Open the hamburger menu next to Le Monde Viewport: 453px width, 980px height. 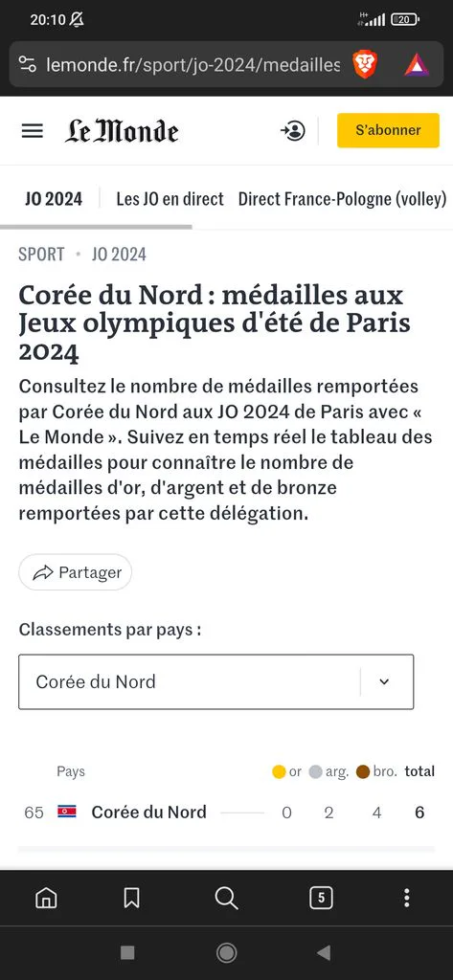pos(32,130)
